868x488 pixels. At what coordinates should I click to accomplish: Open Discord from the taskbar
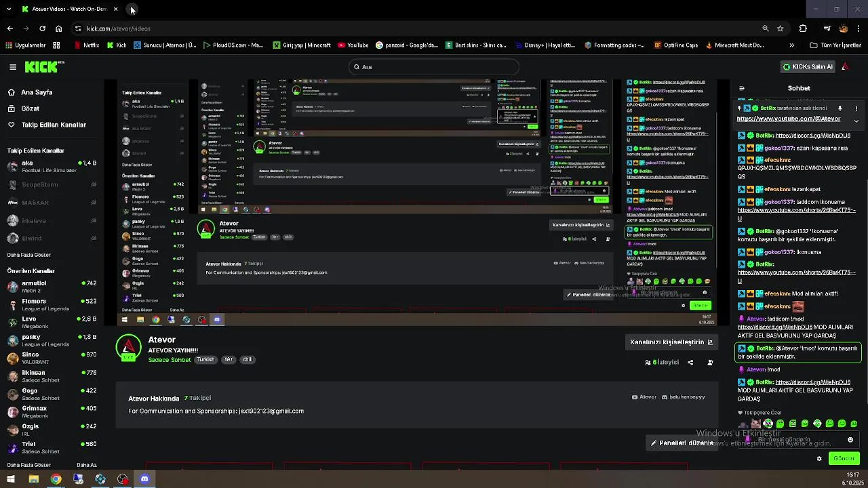(144, 479)
